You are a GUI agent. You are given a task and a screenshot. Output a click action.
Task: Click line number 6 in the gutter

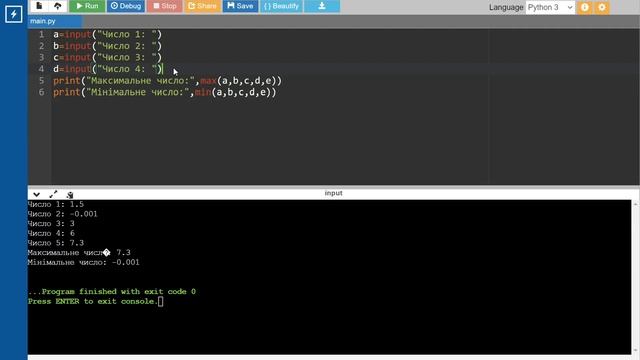point(41,92)
